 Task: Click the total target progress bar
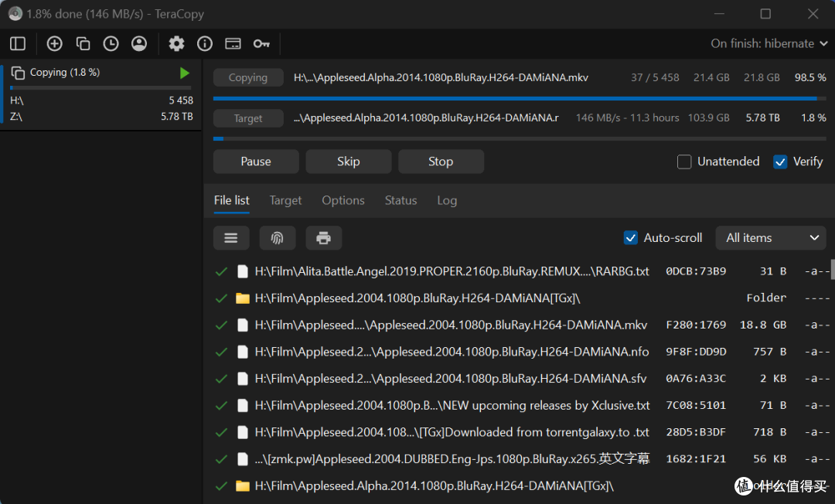point(520,138)
